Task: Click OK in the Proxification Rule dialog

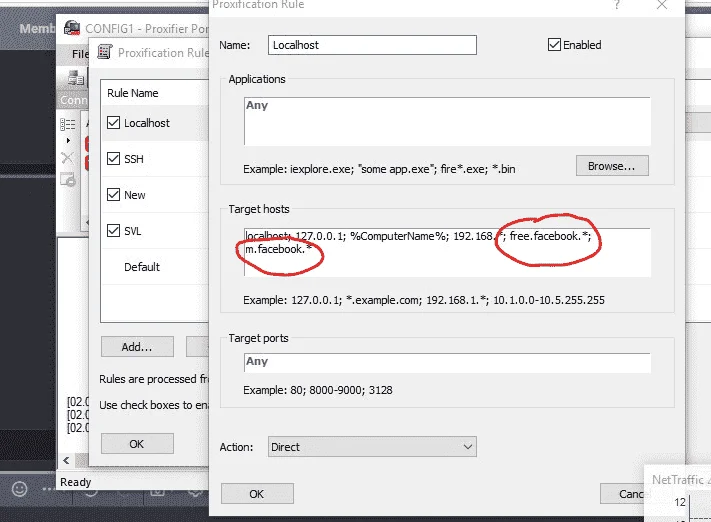Action: click(257, 494)
